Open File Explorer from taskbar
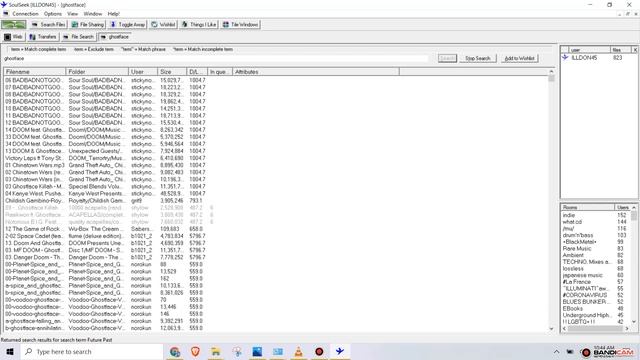 click(x=216, y=351)
